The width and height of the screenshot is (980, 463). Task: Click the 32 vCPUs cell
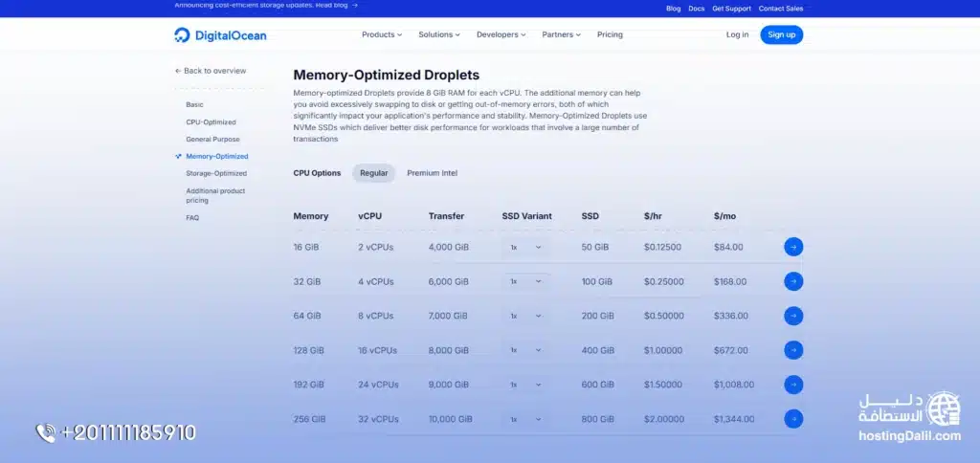coord(377,419)
